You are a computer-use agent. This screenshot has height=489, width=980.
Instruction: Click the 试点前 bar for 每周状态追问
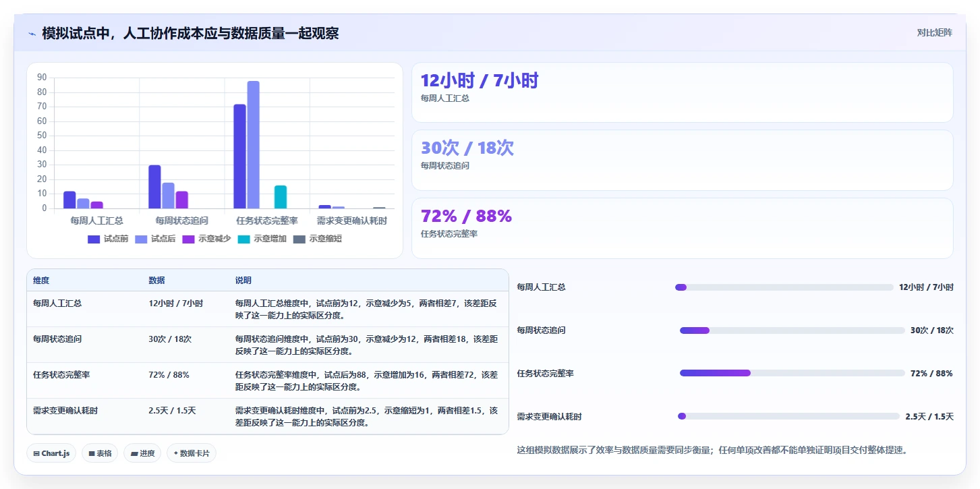coord(154,187)
